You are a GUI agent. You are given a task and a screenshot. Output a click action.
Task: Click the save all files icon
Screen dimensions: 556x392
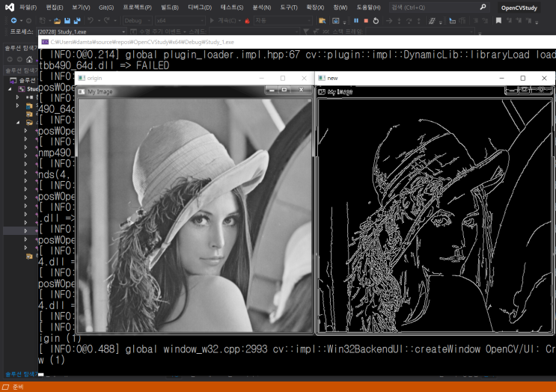[77, 21]
